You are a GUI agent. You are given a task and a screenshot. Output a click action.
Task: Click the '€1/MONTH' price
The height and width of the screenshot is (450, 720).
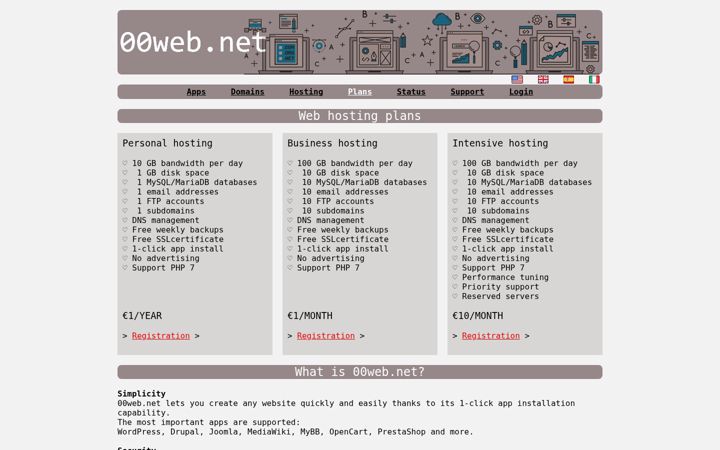coord(310,316)
